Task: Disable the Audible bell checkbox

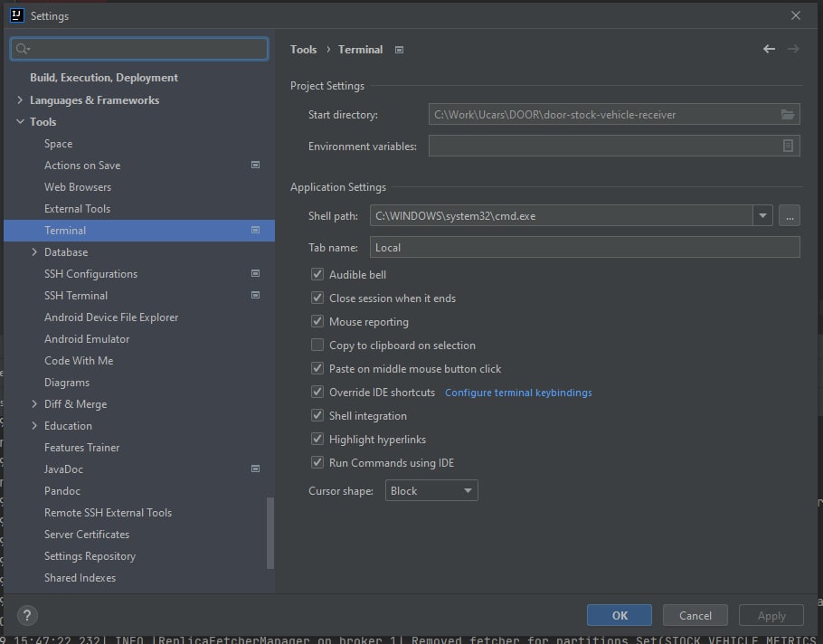Action: pyautogui.click(x=317, y=275)
